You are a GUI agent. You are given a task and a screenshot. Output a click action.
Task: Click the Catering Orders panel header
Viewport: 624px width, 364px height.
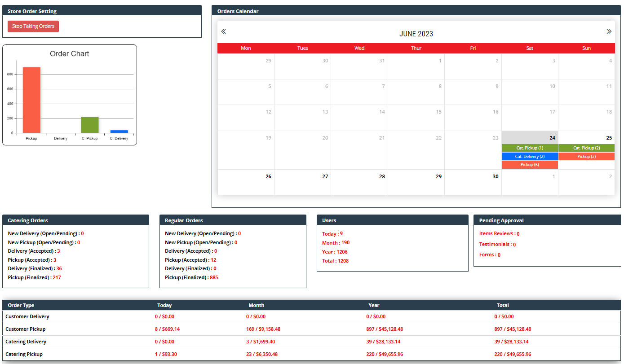(75, 220)
